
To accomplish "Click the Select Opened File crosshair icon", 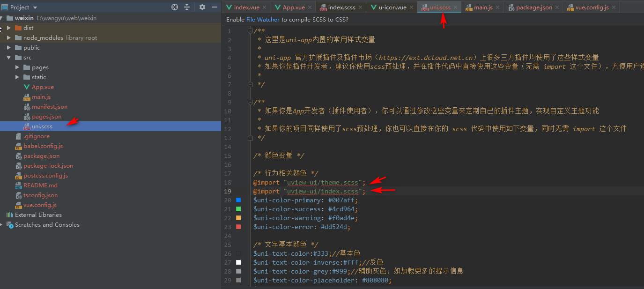I will tap(175, 7).
